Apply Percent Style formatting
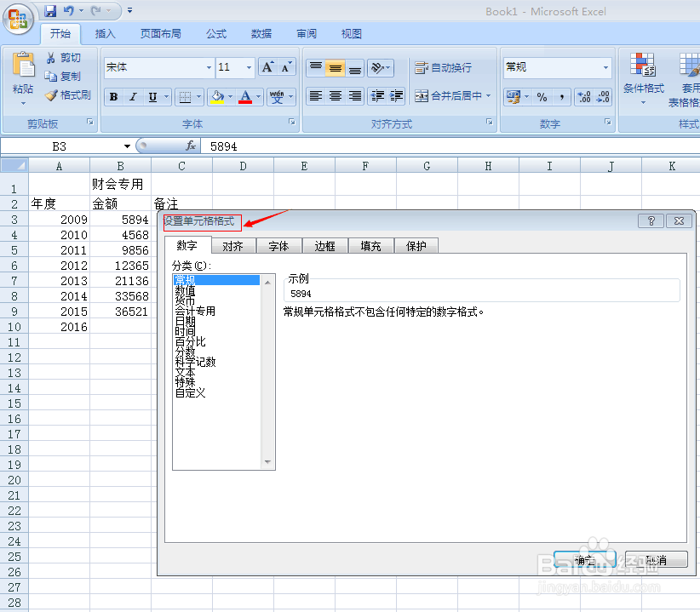Viewport: 700px width, 612px height. coord(542,96)
